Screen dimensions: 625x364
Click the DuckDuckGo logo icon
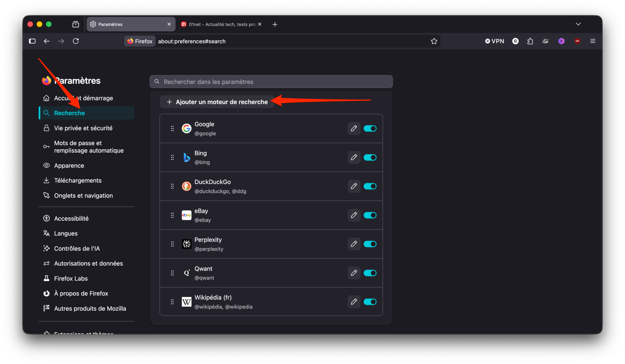[187, 186]
